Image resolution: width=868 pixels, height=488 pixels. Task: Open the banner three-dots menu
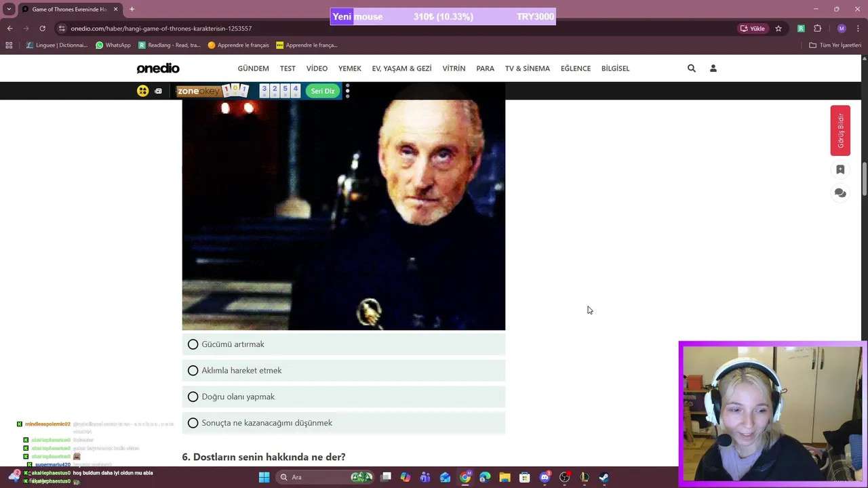pos(347,91)
